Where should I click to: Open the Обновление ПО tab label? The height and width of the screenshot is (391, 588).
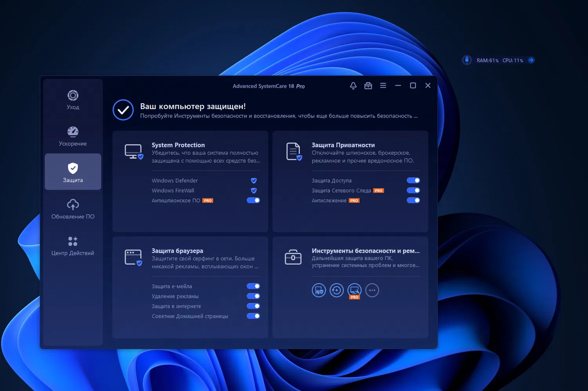coord(73,216)
